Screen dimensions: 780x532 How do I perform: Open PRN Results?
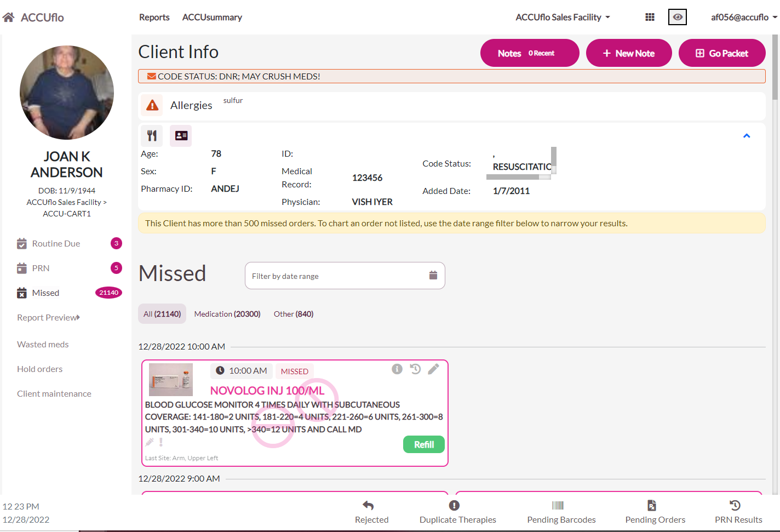point(738,512)
